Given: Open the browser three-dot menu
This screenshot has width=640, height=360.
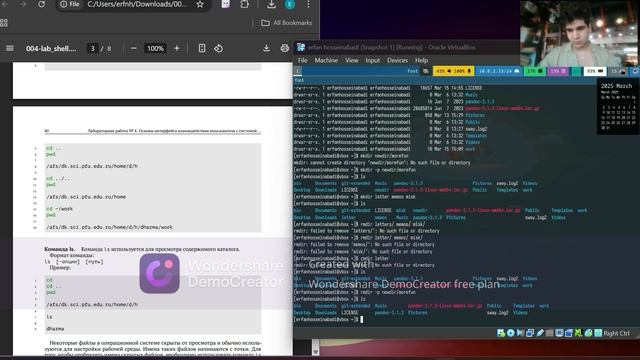Looking at the screenshot, I should point(308,4).
